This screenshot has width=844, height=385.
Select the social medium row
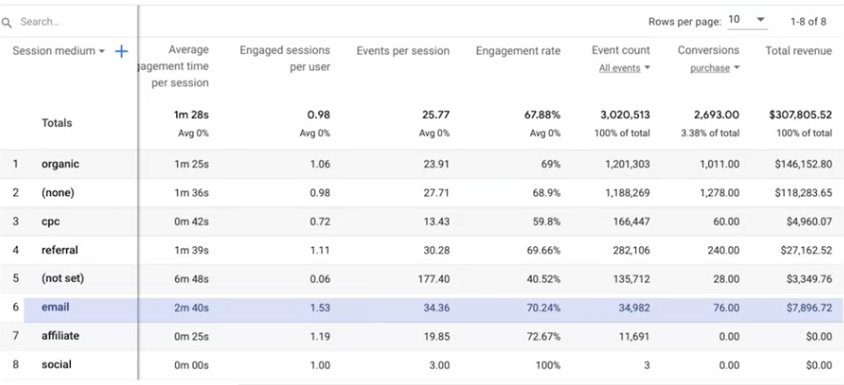click(422, 365)
